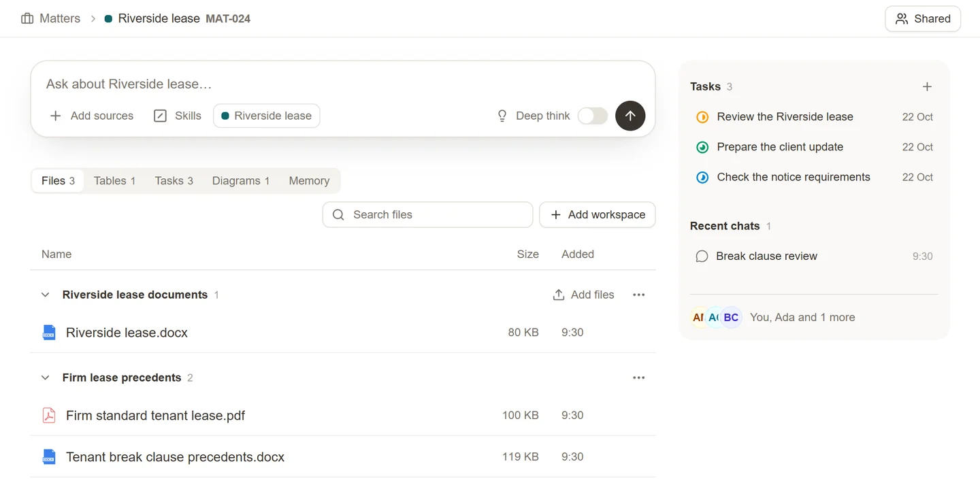Focus the Ask about Riverside lease input
980x500 pixels.
click(343, 84)
